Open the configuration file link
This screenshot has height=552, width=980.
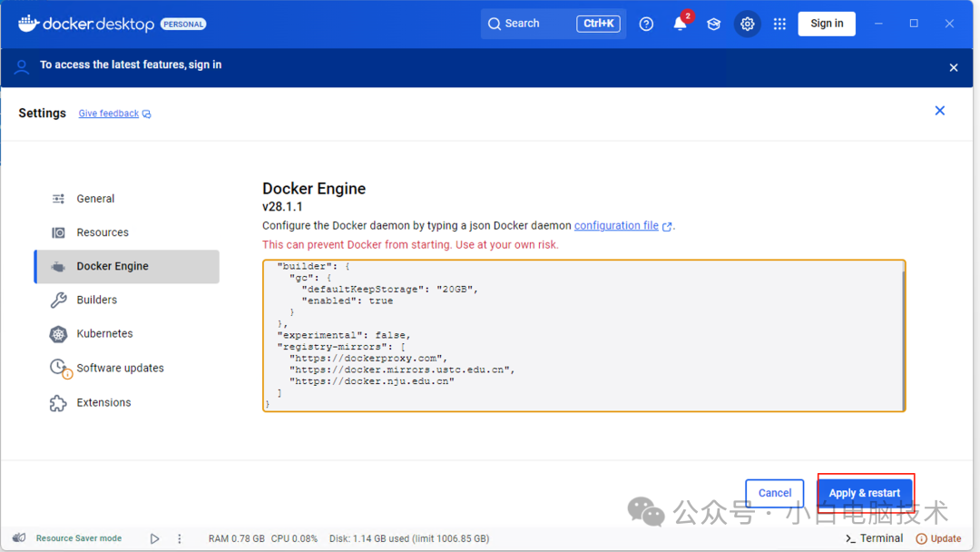[616, 226]
